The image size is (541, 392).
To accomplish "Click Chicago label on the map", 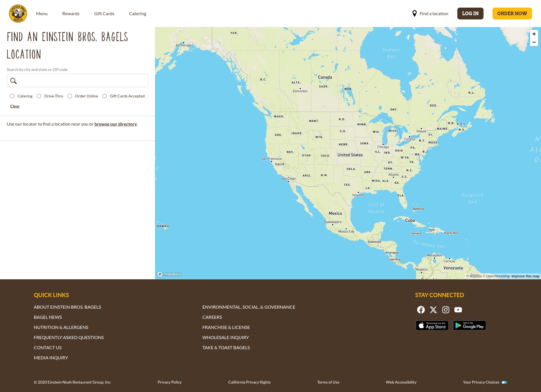I will 383,147.
